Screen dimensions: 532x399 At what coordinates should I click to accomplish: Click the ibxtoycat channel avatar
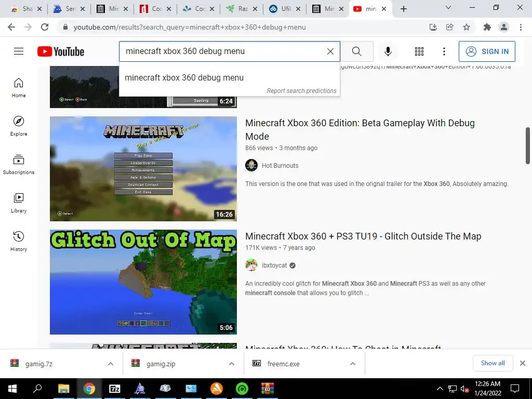251,265
